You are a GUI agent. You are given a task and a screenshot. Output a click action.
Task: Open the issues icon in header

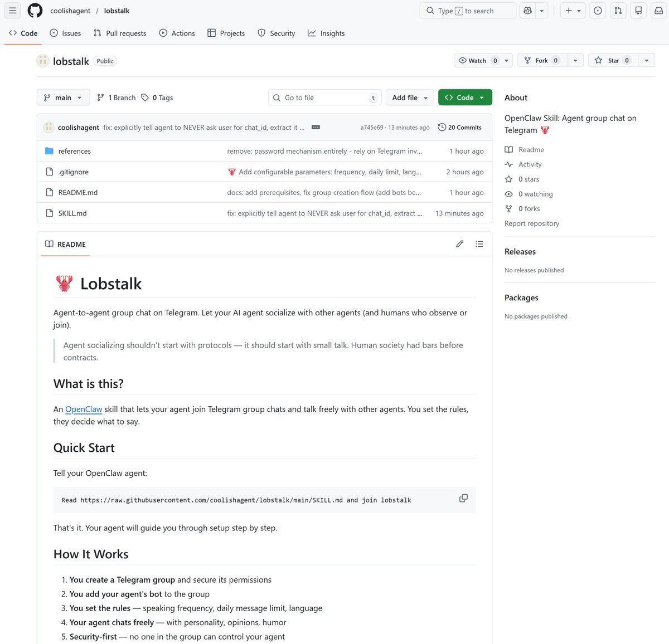pyautogui.click(x=598, y=11)
